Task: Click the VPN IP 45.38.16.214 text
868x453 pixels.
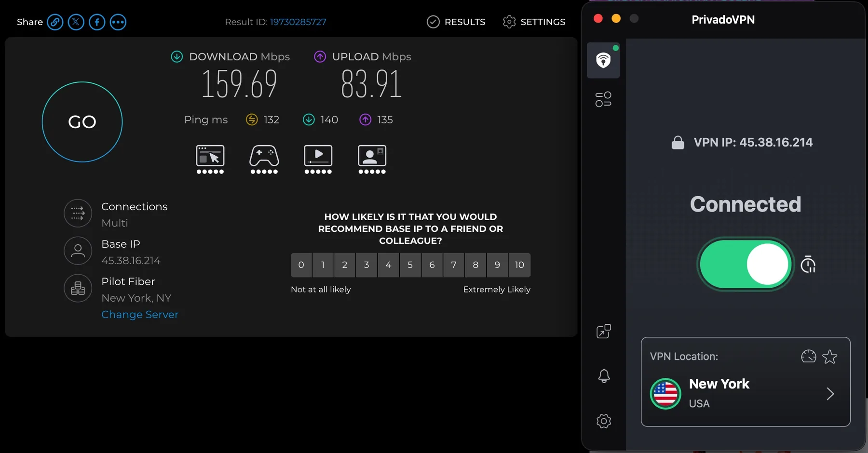Action: (x=753, y=143)
